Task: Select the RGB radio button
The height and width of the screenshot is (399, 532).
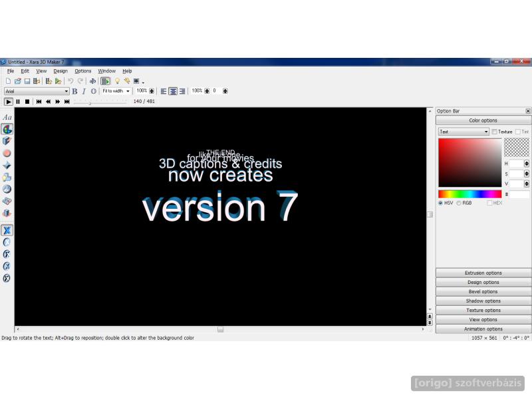Action: (x=459, y=203)
